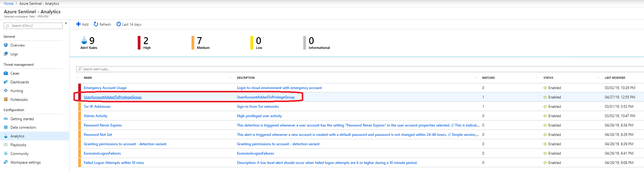
Task: Sort by the MATCHES column header
Action: tap(488, 78)
